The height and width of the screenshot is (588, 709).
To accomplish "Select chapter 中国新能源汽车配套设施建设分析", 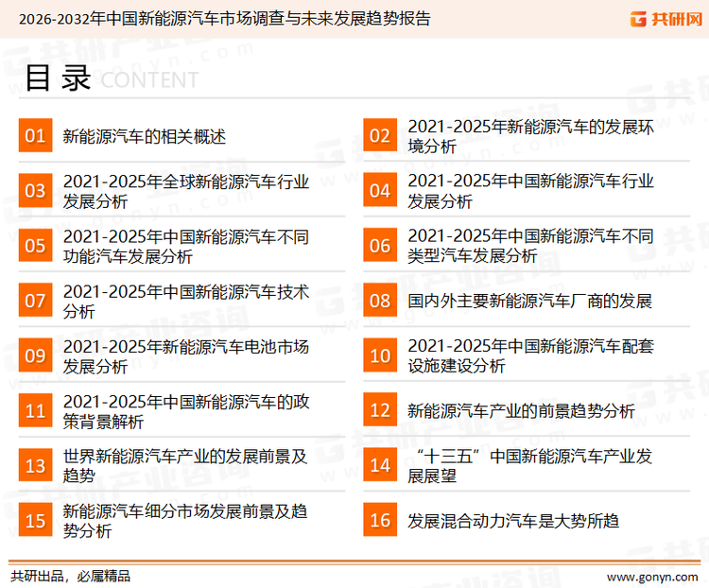I will pyautogui.click(x=530, y=356).
